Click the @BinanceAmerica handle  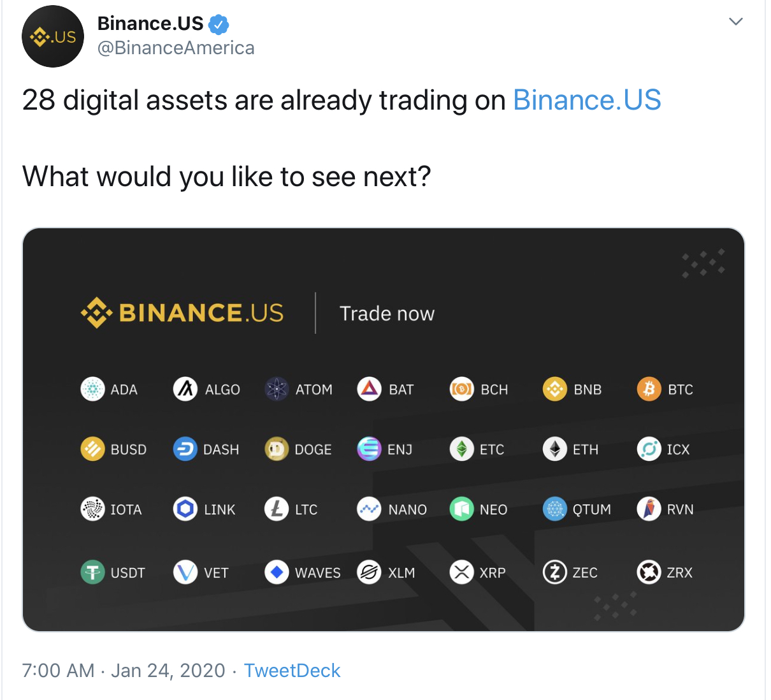(176, 48)
